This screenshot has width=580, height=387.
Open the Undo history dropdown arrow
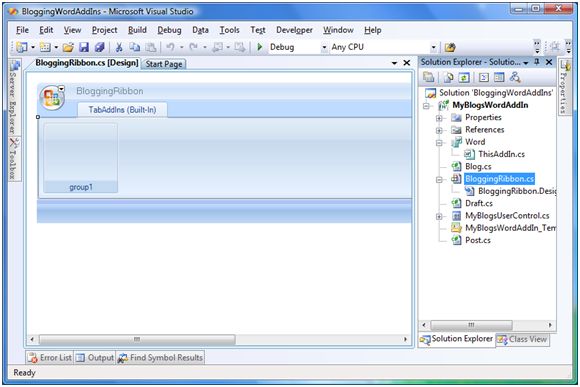tap(181, 47)
